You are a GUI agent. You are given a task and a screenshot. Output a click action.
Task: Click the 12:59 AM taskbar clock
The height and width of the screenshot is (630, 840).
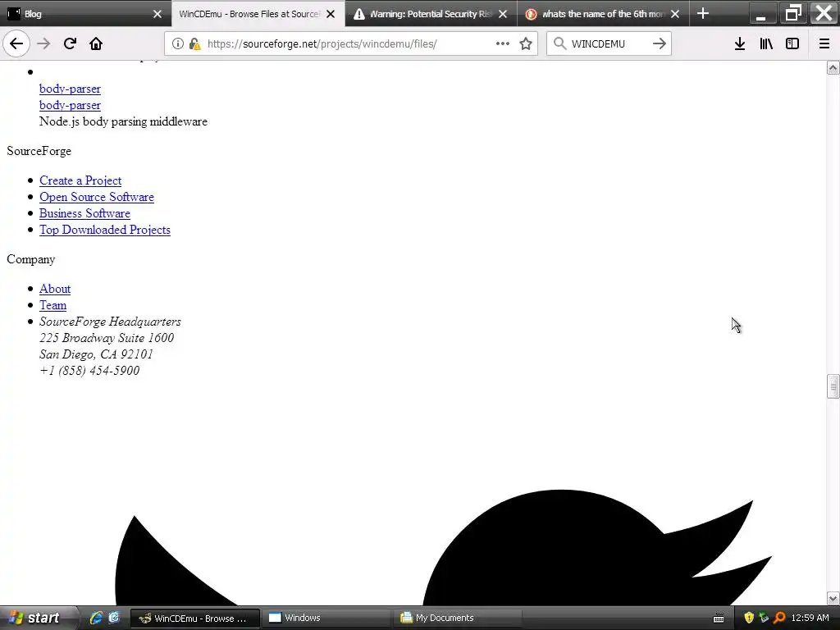tap(810, 618)
